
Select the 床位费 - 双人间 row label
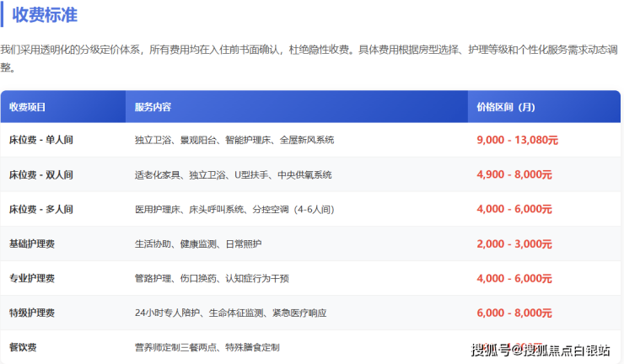(40, 175)
